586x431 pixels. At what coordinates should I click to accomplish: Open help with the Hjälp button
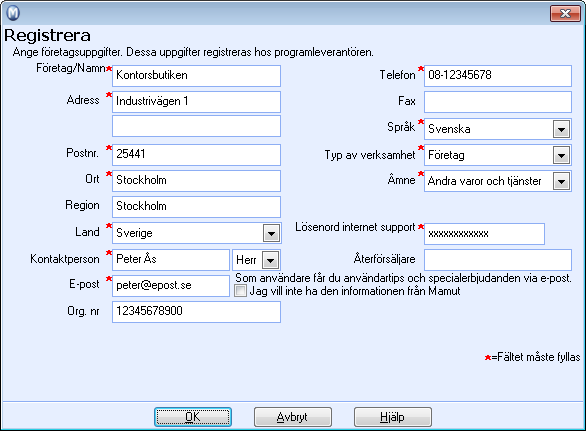(393, 417)
